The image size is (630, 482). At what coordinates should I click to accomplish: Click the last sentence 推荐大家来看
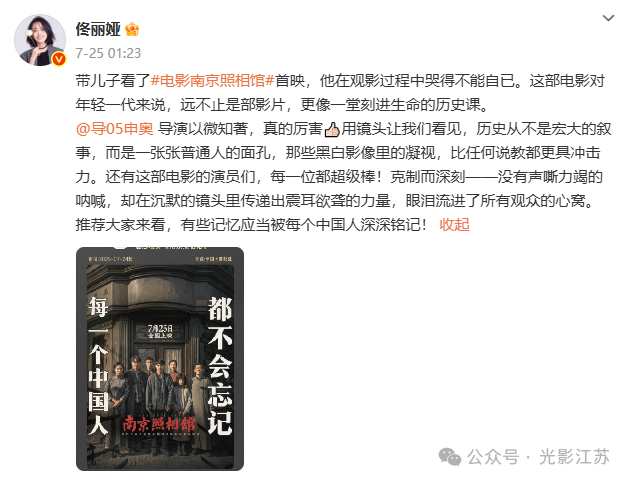coord(251,225)
